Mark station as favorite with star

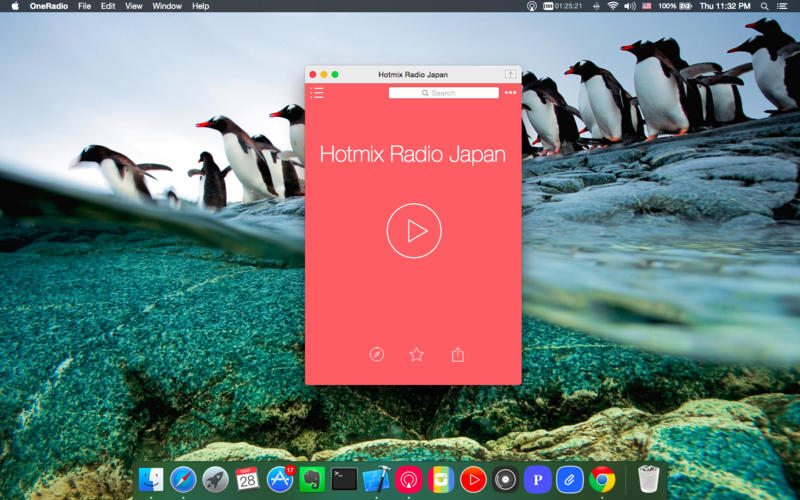click(416, 354)
